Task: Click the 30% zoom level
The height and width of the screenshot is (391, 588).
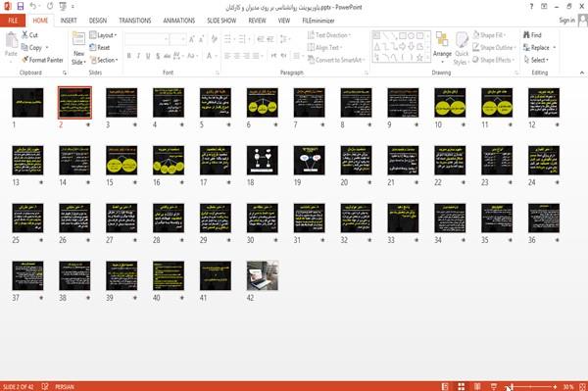Action: pyautogui.click(x=568, y=386)
